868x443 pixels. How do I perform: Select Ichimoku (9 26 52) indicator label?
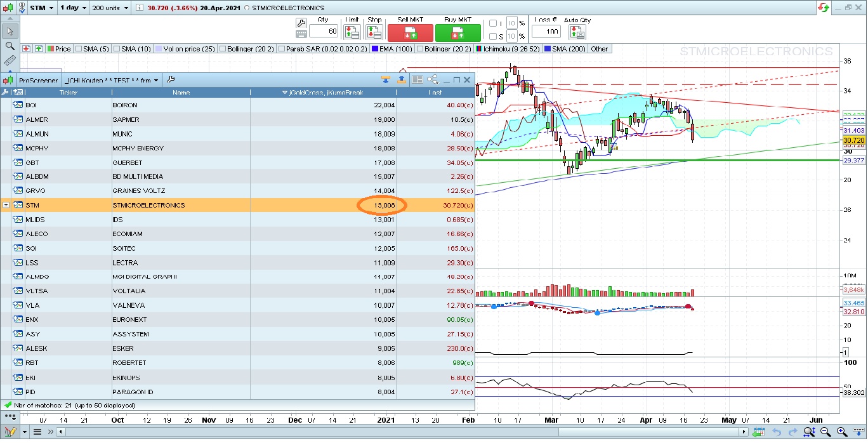[508, 49]
